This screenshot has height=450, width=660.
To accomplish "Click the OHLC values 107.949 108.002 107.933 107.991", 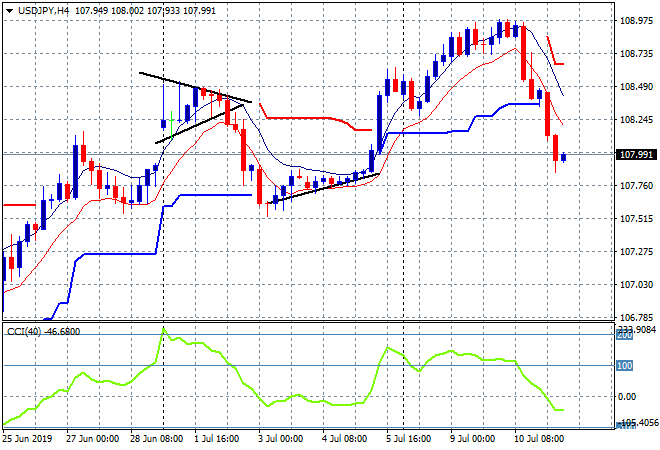I will pyautogui.click(x=145, y=11).
